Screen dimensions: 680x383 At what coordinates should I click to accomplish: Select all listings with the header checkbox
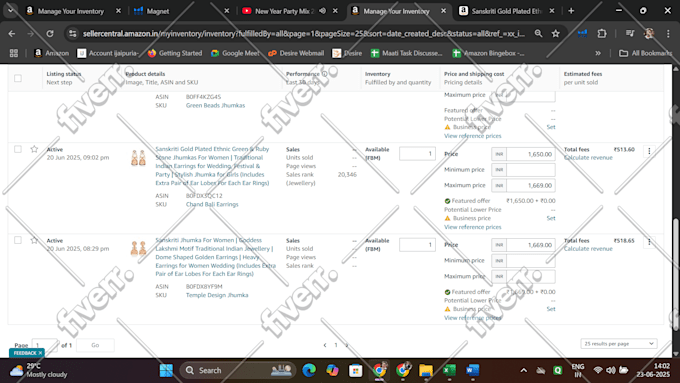coord(18,78)
